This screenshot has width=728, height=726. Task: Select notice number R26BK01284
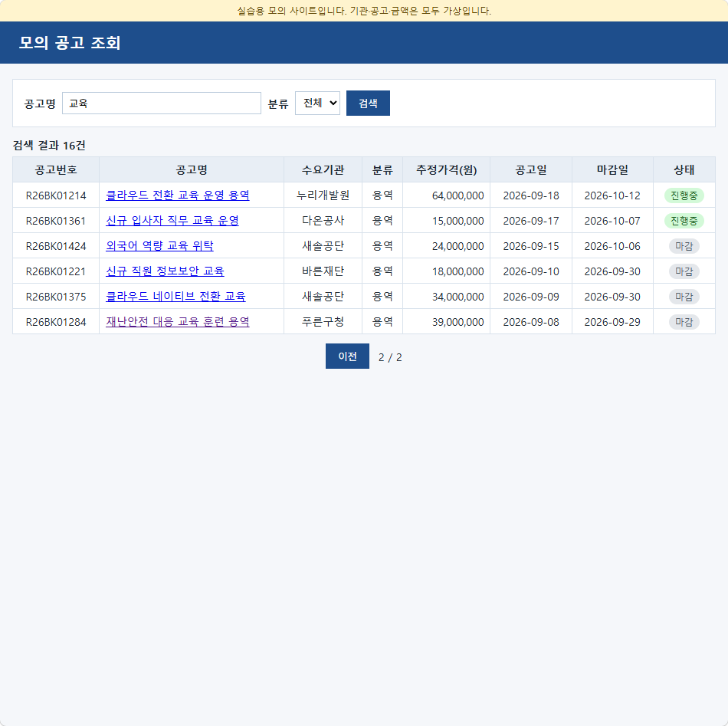56,322
